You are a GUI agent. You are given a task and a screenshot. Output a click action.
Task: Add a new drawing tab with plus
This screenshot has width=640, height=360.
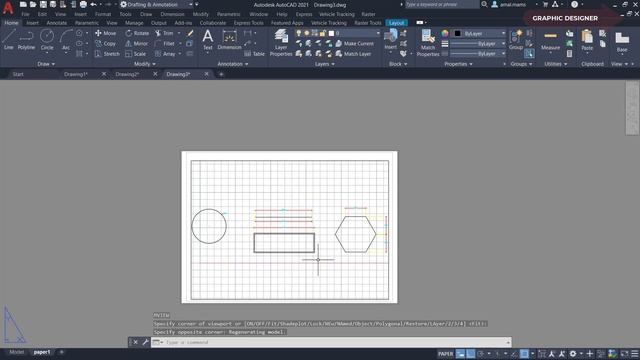[x=221, y=74]
